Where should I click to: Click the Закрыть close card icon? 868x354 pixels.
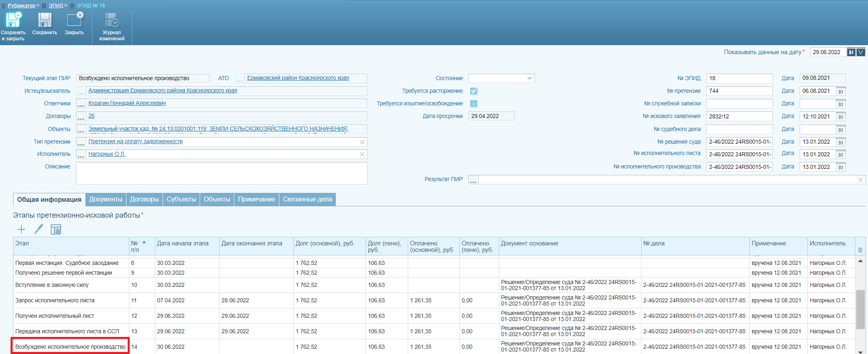tap(74, 20)
